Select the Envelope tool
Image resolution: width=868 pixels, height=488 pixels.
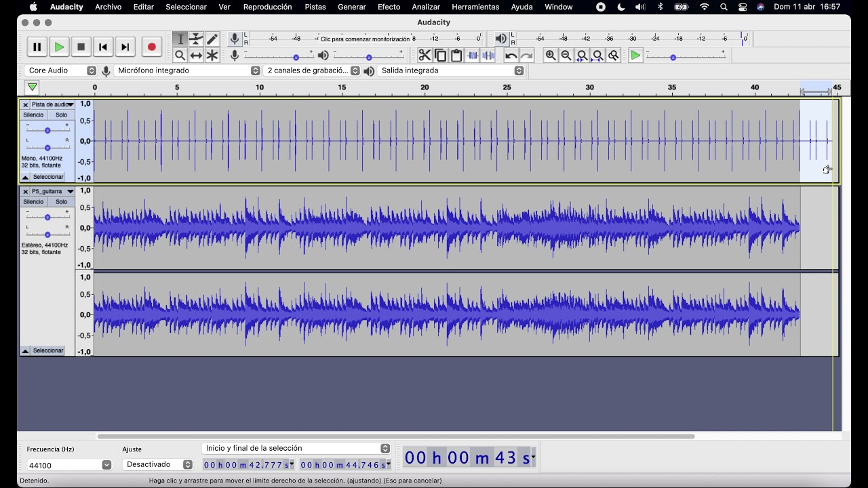(x=196, y=39)
